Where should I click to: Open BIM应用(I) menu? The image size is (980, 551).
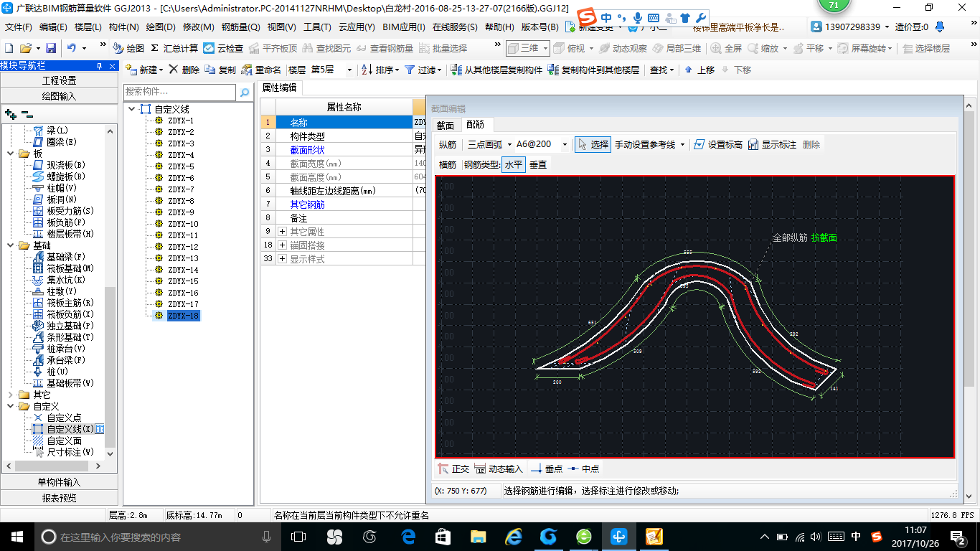[404, 27]
